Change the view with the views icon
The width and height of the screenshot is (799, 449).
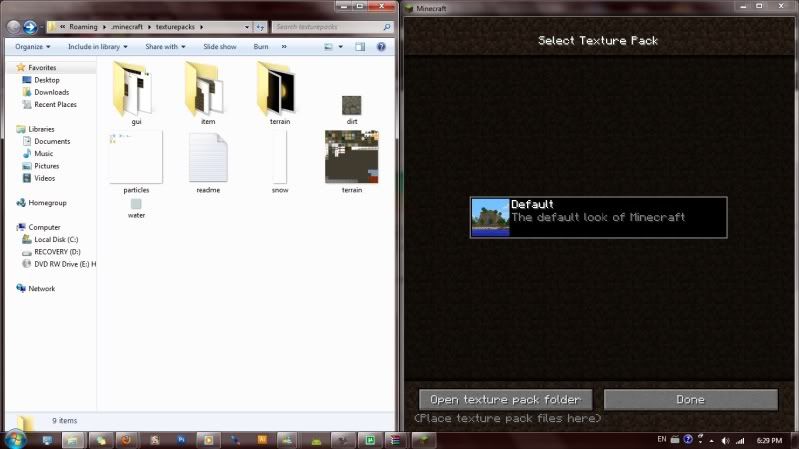pyautogui.click(x=328, y=47)
